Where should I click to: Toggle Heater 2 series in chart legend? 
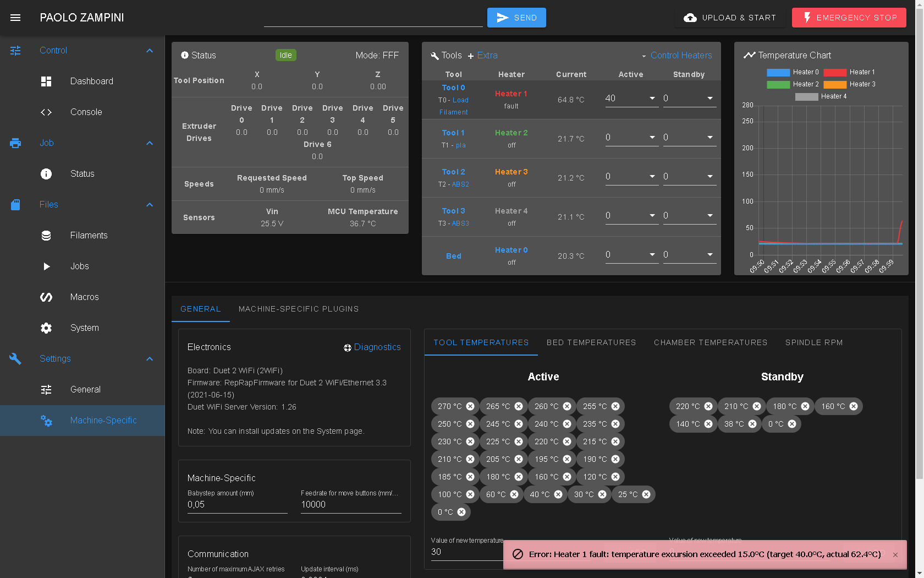coord(793,84)
